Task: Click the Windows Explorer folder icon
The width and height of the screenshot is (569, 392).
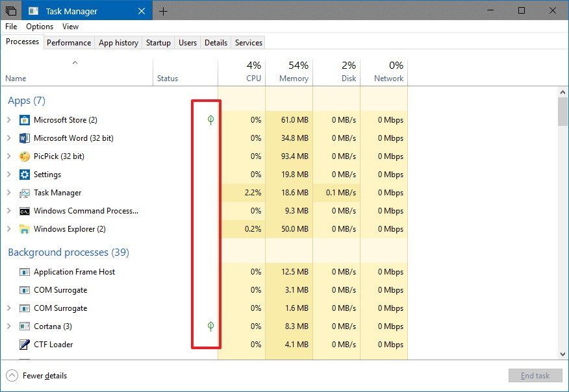Action: [x=24, y=229]
